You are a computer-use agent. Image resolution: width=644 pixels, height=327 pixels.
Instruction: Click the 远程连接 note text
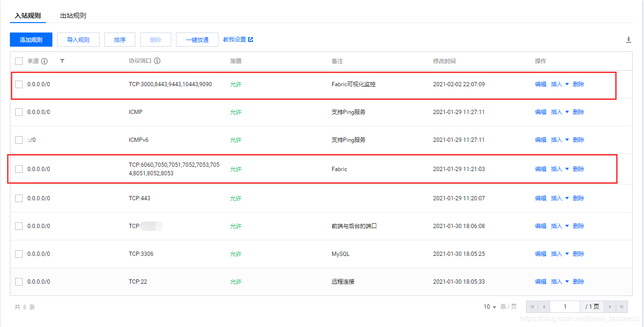(x=343, y=282)
